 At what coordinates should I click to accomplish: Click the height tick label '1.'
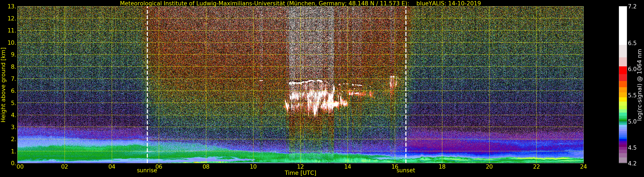14,151
